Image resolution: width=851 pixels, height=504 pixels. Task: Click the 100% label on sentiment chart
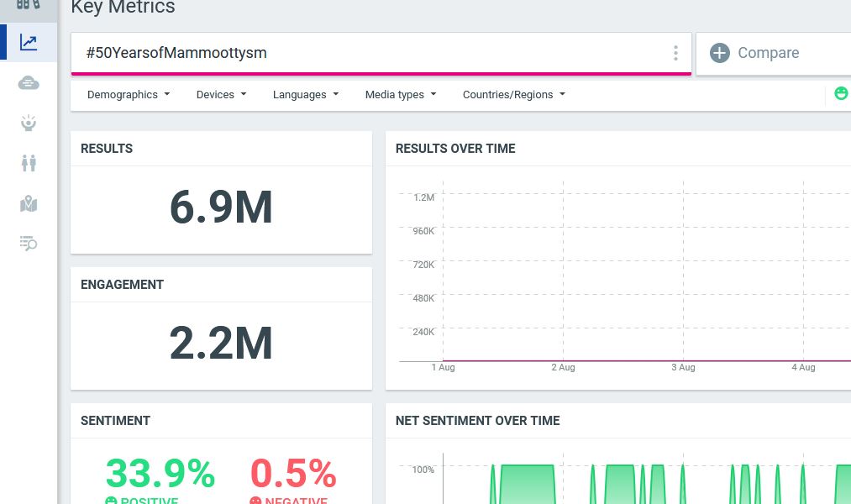coord(423,470)
